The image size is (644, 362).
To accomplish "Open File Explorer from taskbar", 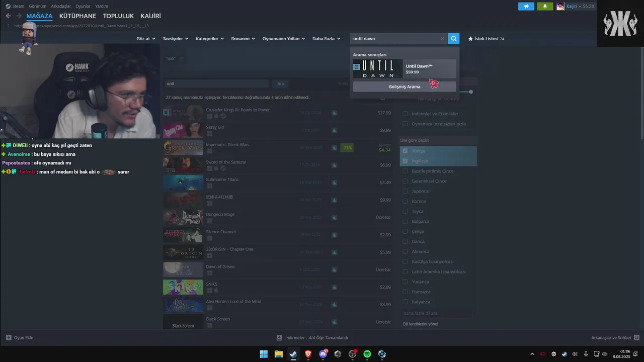I will [278, 354].
